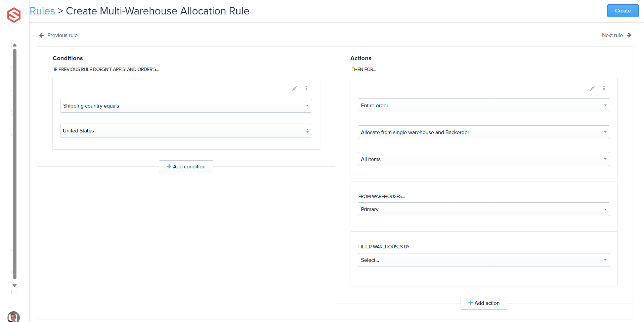Click the Previous rule left arrow

[42, 35]
